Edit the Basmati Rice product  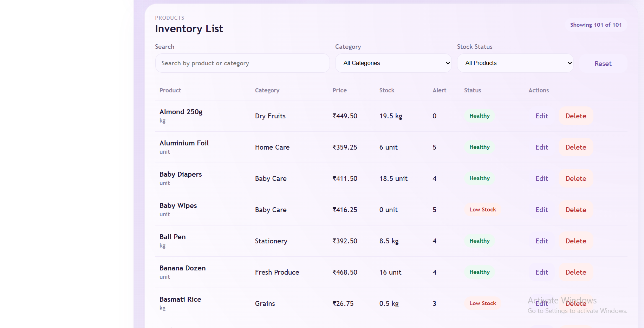542,303
